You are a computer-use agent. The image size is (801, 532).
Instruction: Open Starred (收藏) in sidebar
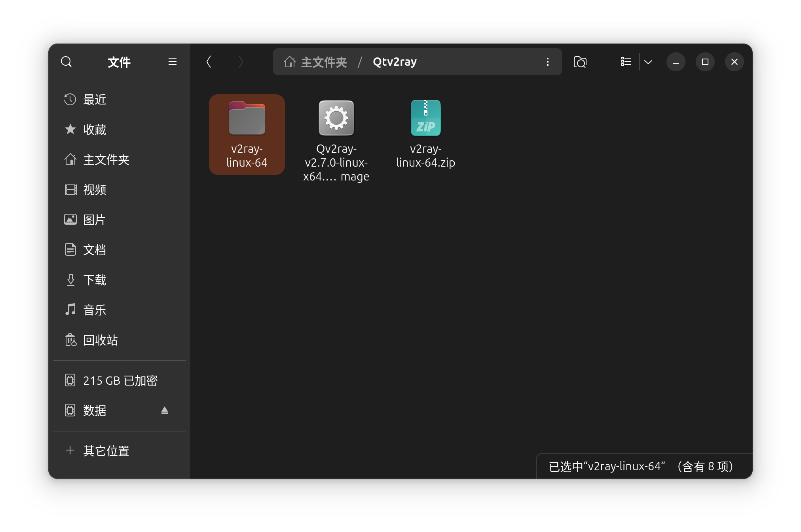(120, 129)
